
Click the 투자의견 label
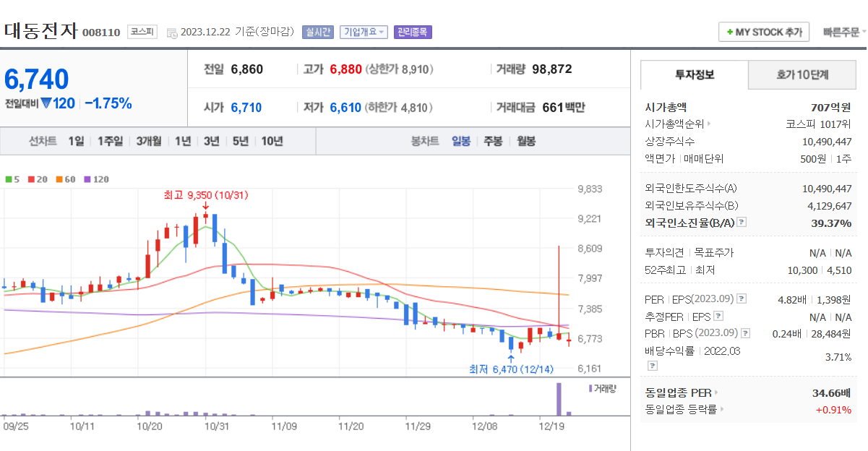(664, 253)
